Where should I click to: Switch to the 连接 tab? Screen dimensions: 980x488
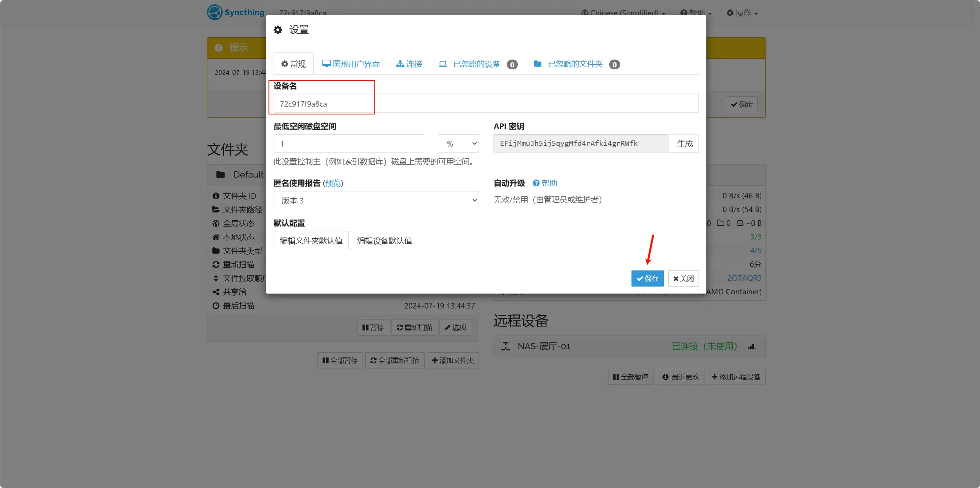409,64
